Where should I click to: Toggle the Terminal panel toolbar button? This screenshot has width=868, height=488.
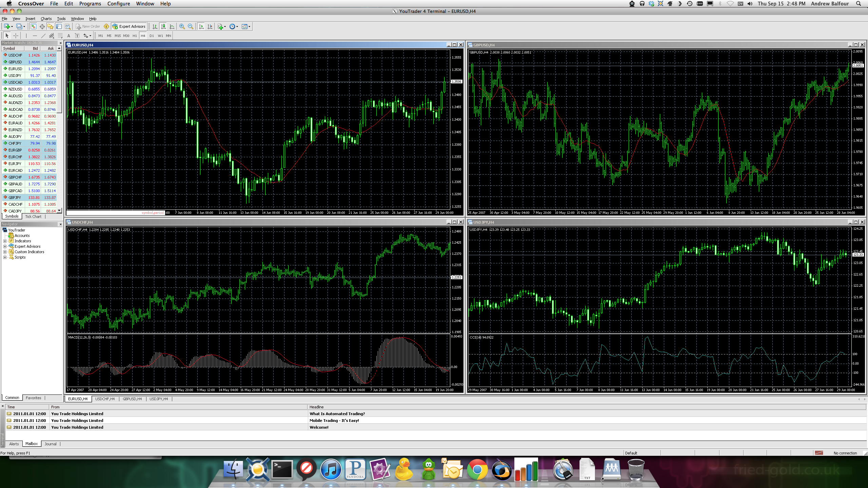pos(59,26)
